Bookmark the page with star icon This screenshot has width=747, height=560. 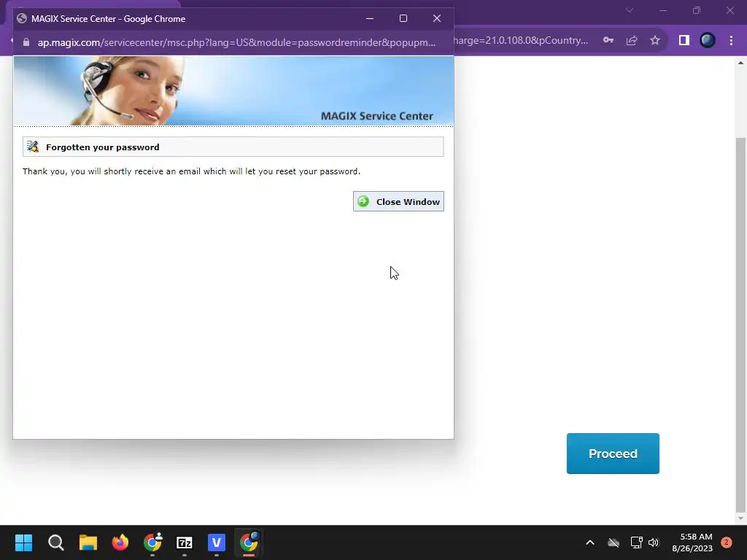pyautogui.click(x=655, y=41)
